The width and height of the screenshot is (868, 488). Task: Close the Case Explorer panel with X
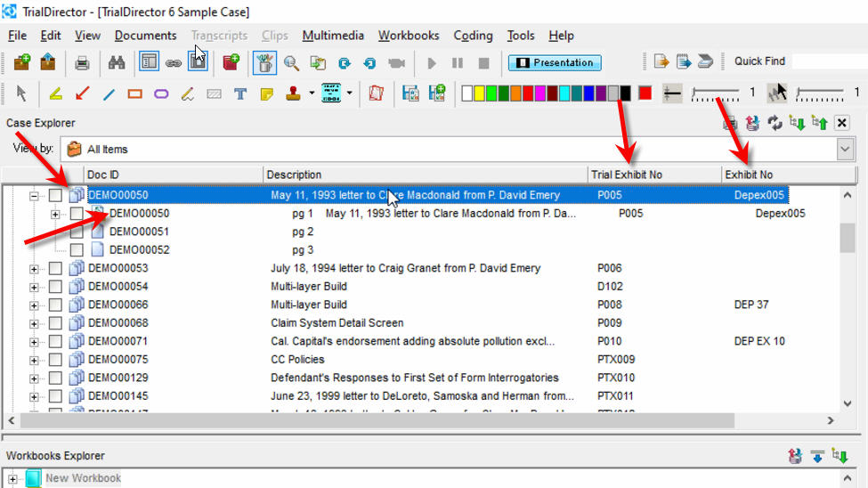tap(842, 122)
